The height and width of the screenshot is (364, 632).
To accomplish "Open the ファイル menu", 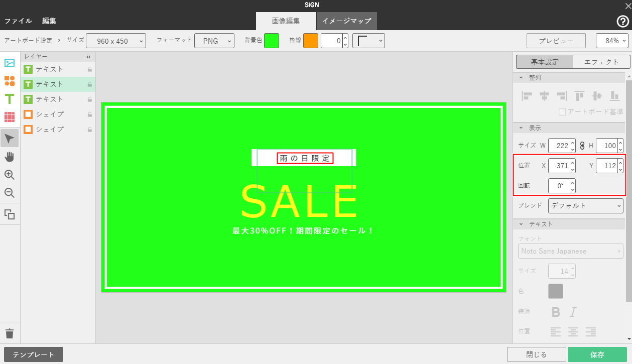I will [18, 21].
